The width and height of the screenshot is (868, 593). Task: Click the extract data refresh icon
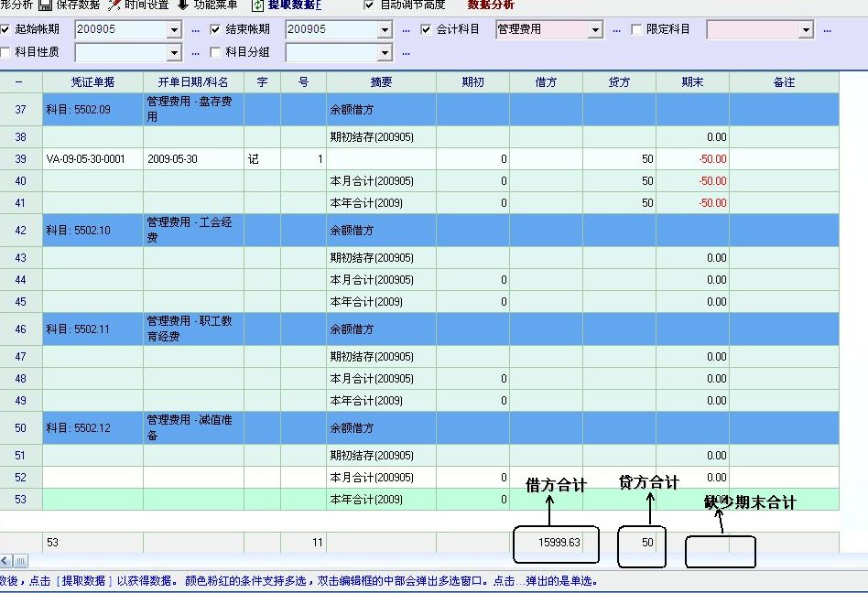(257, 5)
